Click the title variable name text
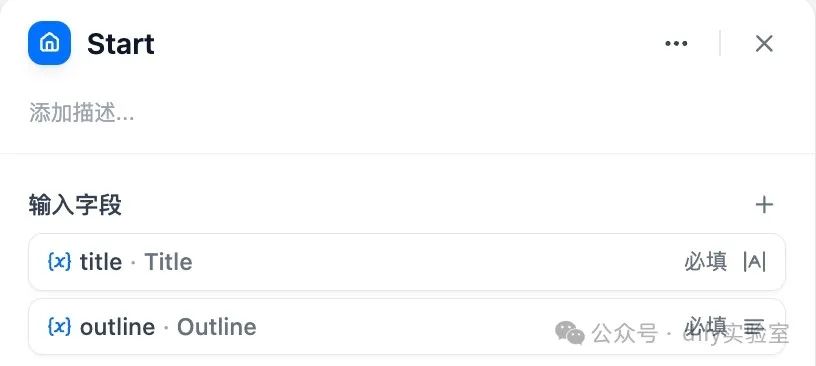 click(x=101, y=261)
